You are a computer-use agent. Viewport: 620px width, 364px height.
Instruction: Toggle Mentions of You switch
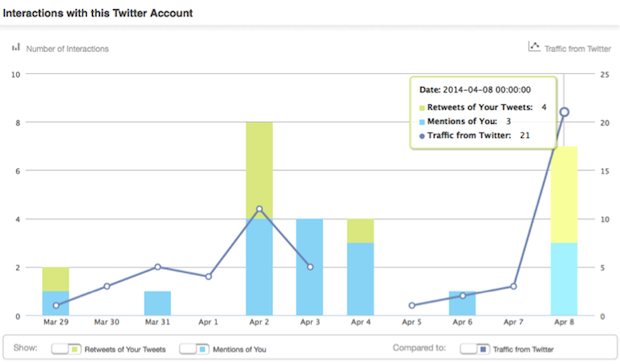click(x=194, y=349)
